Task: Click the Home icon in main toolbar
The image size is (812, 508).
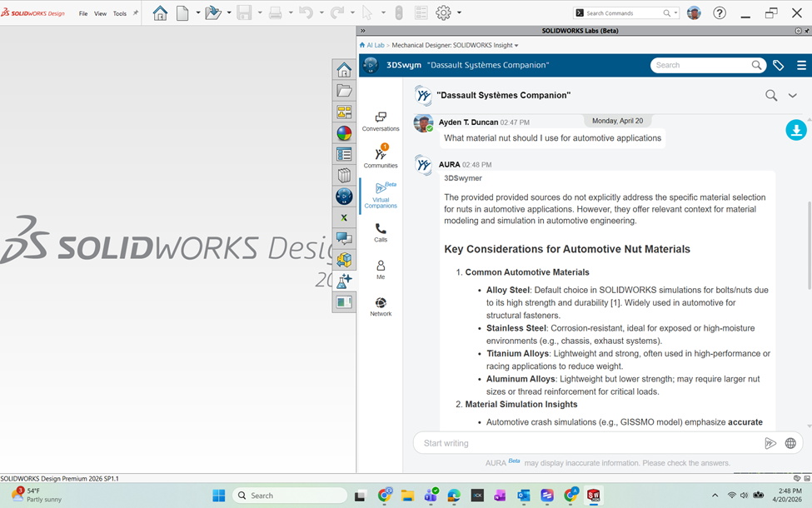Action: point(160,12)
